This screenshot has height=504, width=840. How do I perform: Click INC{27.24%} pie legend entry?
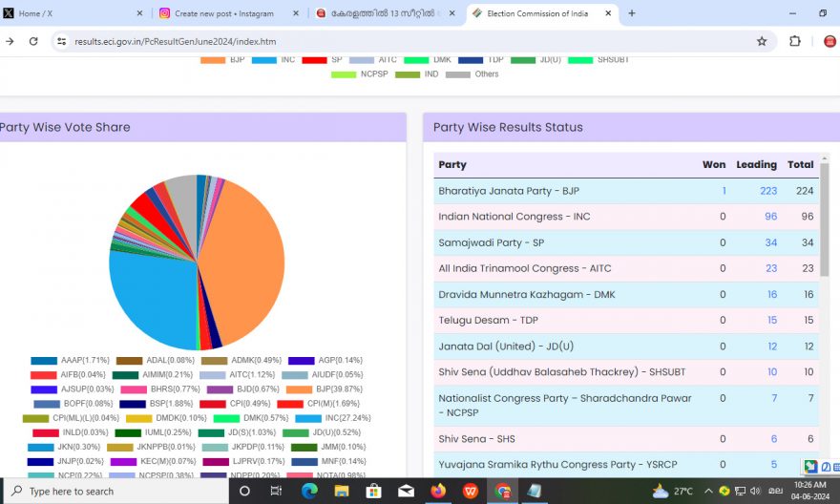[x=333, y=418]
